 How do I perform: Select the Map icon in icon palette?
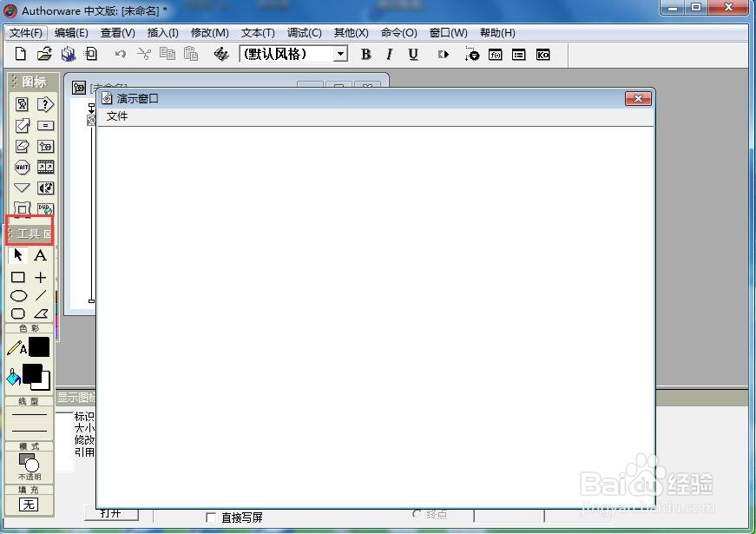point(45,146)
